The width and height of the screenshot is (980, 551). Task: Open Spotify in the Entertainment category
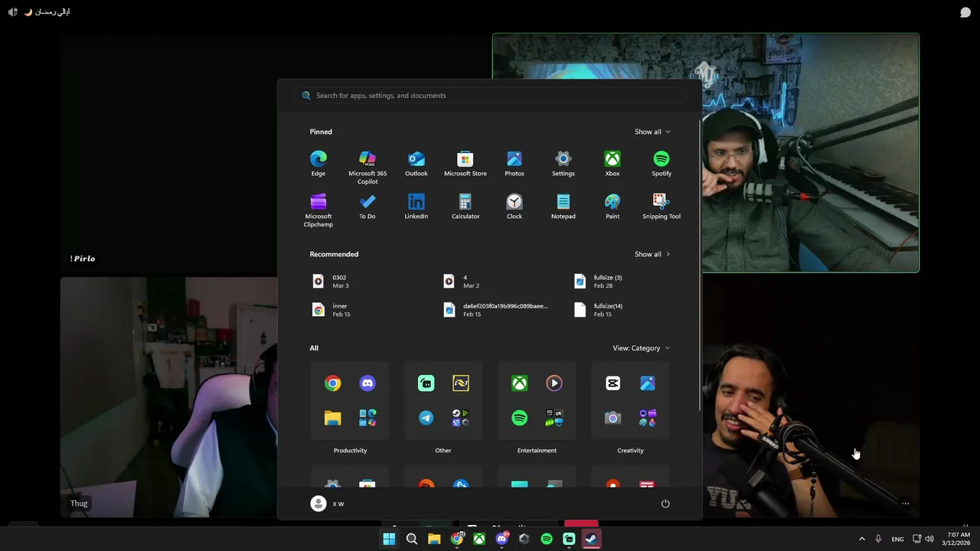[519, 418]
